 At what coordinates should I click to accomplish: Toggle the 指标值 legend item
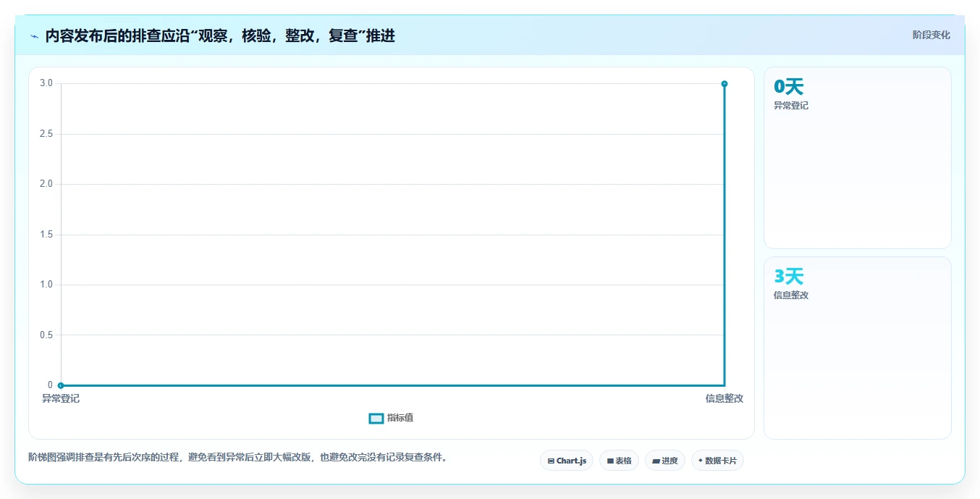pos(392,418)
